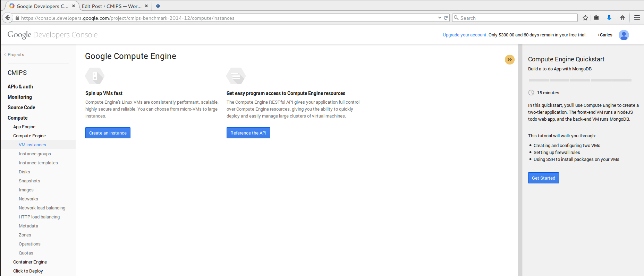Viewport: 644px width, 276px height.
Task: Click the Reference the API button
Action: (248, 133)
